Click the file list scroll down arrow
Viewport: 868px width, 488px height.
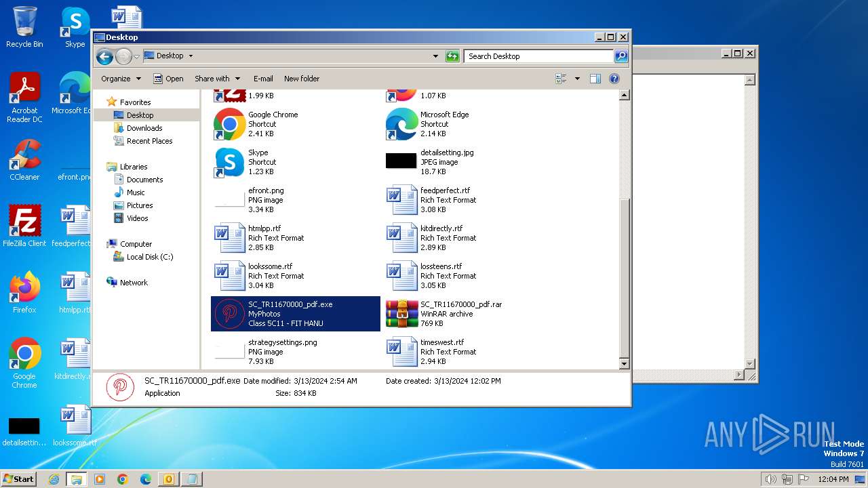pos(625,364)
